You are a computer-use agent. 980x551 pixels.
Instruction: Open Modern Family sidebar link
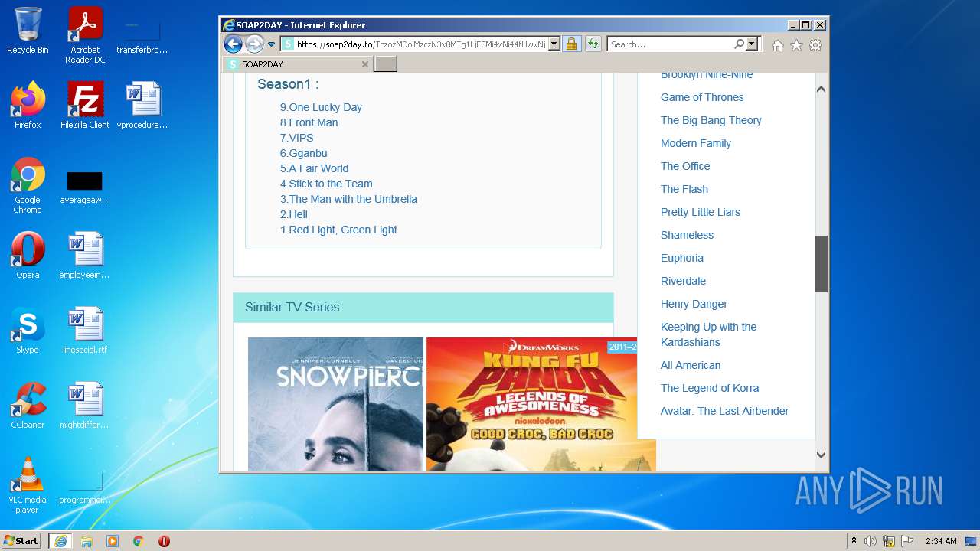pos(696,143)
